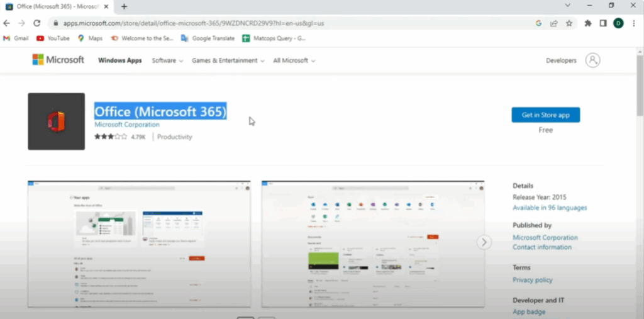Open Microsoft Corporation link under the title

127,125
